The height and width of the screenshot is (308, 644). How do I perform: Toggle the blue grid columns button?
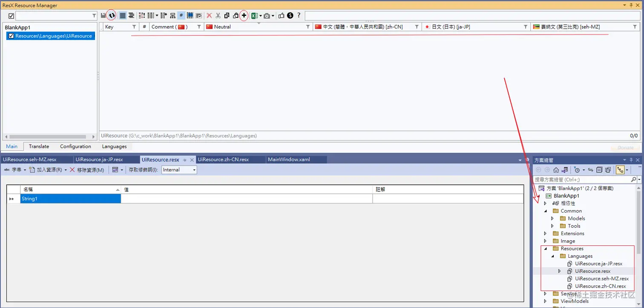(x=190, y=15)
